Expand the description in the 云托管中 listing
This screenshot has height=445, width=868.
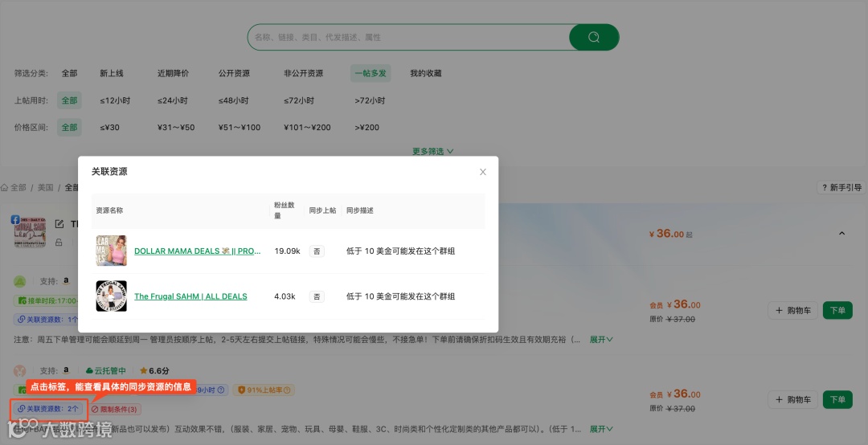(601, 429)
